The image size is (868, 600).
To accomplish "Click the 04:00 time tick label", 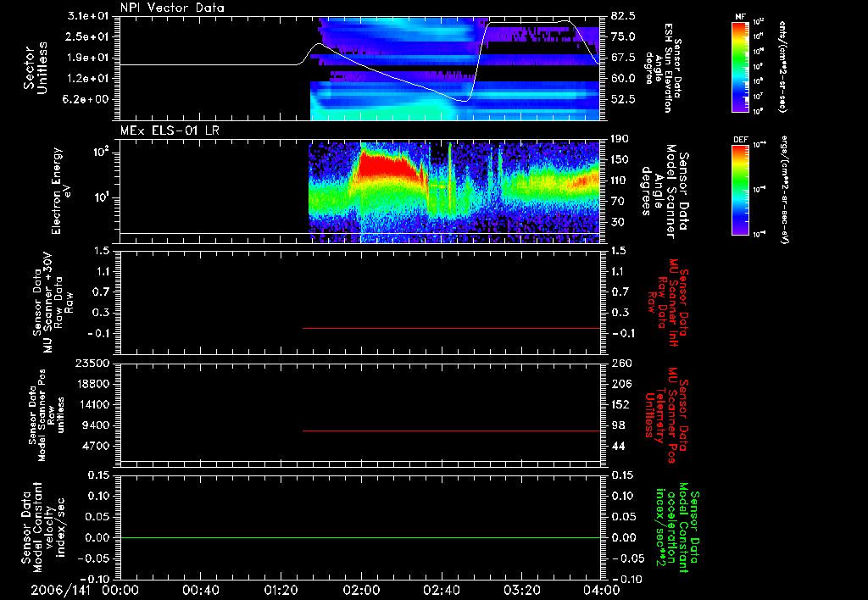I will click(602, 590).
